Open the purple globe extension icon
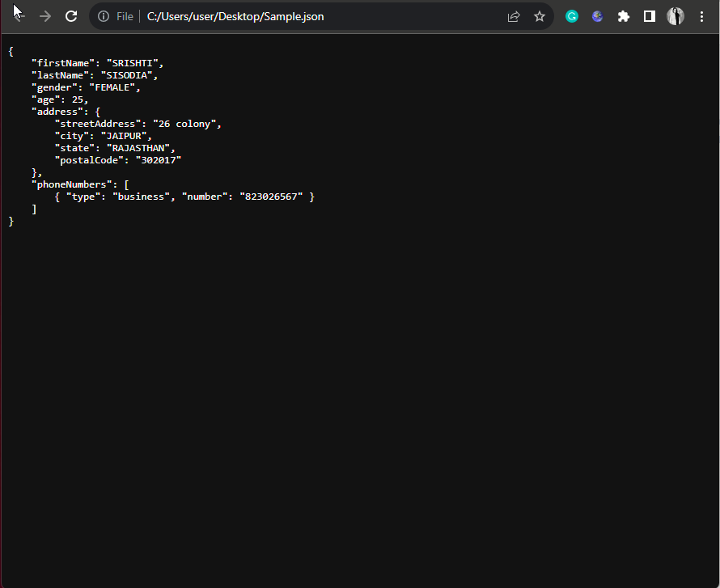 point(597,16)
